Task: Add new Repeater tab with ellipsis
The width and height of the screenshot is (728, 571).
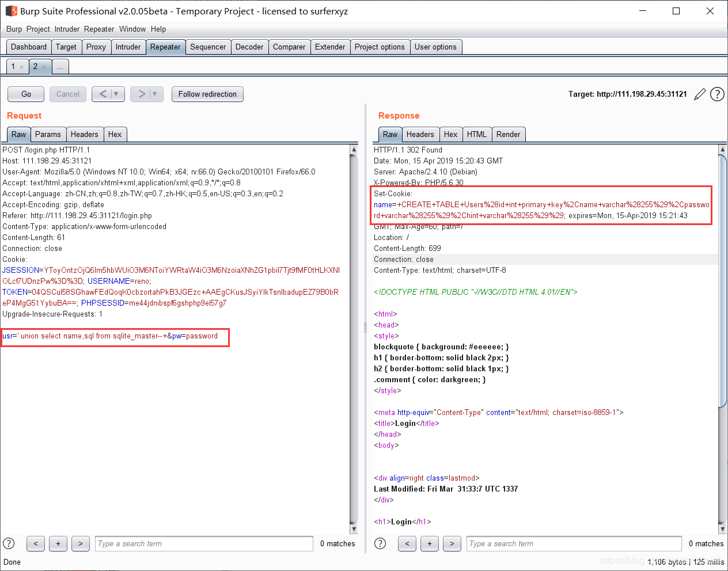Action: (60, 67)
